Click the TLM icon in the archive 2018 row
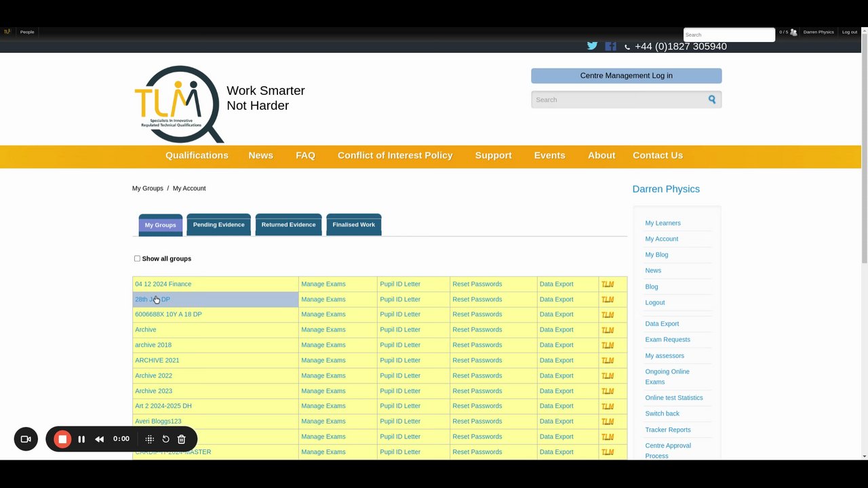The image size is (868, 488). coord(608,345)
